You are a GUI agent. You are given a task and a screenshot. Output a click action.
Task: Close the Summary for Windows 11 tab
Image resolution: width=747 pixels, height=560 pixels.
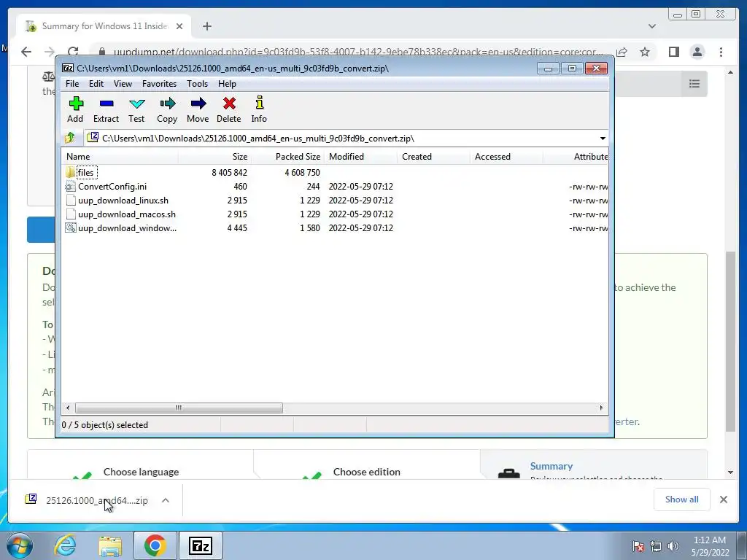click(x=179, y=26)
